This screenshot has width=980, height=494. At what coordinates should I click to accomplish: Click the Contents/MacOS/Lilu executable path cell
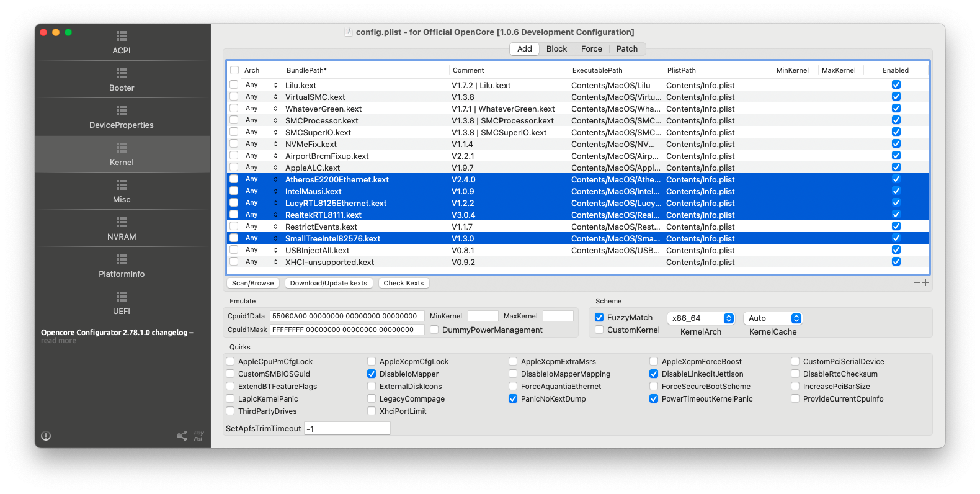point(611,85)
